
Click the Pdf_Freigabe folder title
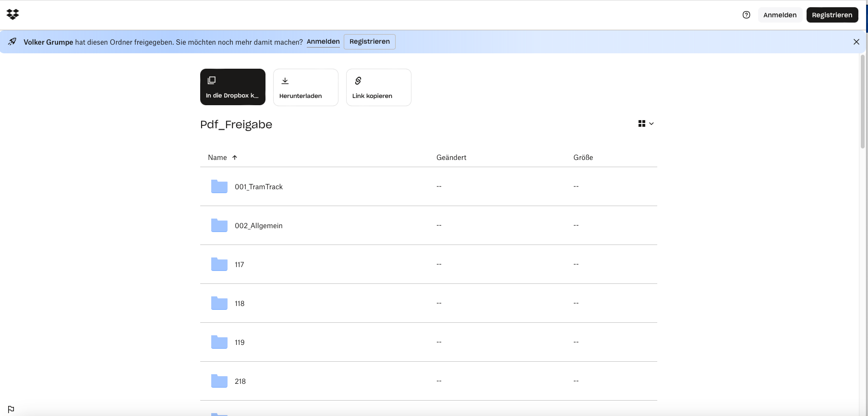(x=236, y=124)
